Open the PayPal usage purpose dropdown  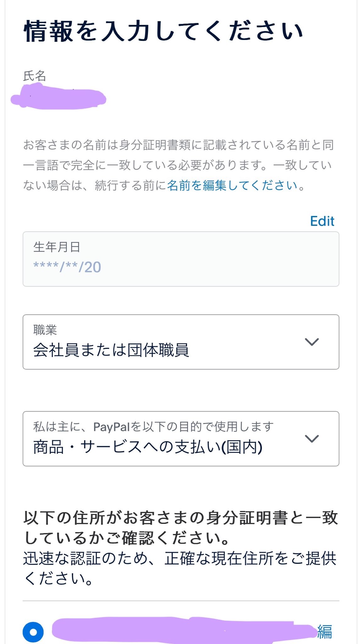click(181, 438)
